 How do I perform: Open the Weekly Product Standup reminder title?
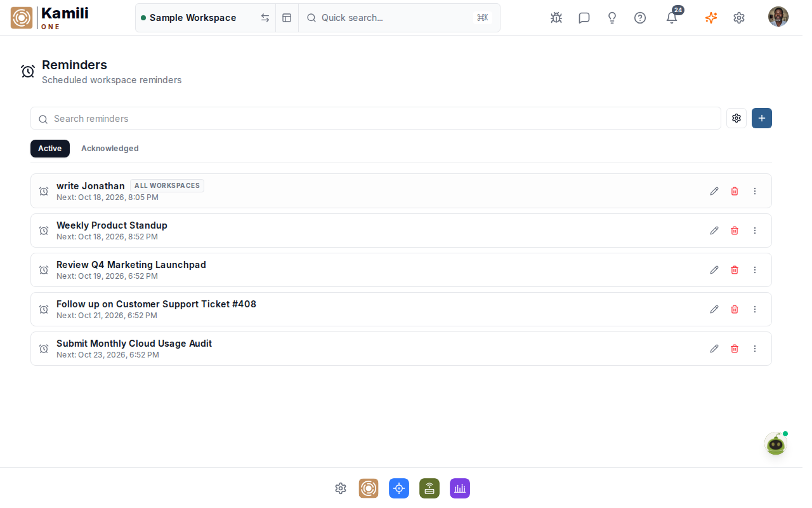point(112,225)
